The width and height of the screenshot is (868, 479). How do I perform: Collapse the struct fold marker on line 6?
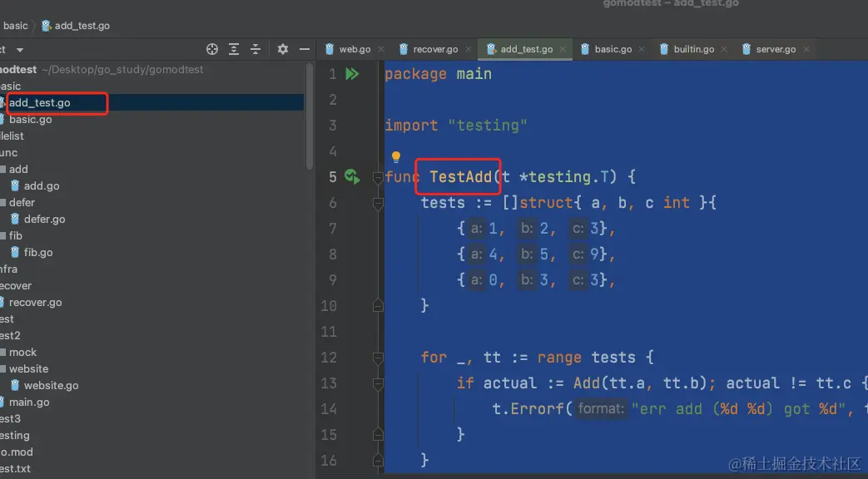(378, 204)
